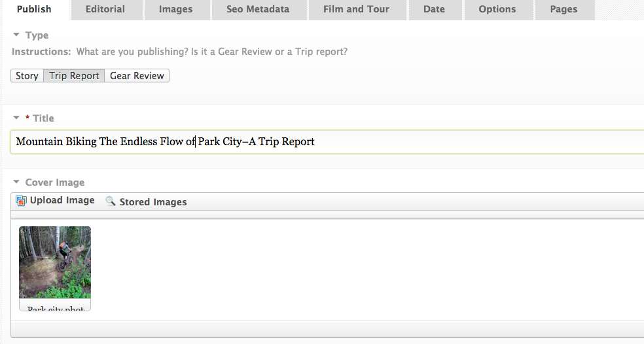The image size is (644, 344).
Task: Open the Images tab
Action: (176, 9)
